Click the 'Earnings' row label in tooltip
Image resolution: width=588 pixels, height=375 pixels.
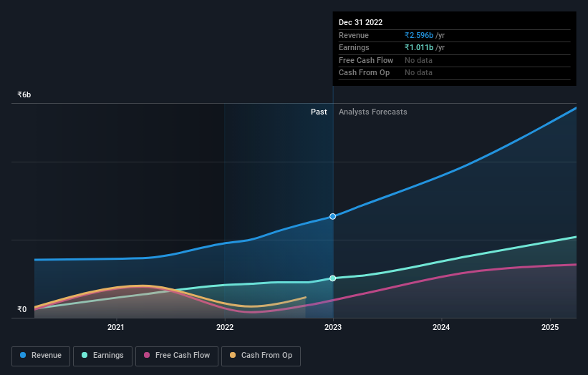(x=354, y=47)
